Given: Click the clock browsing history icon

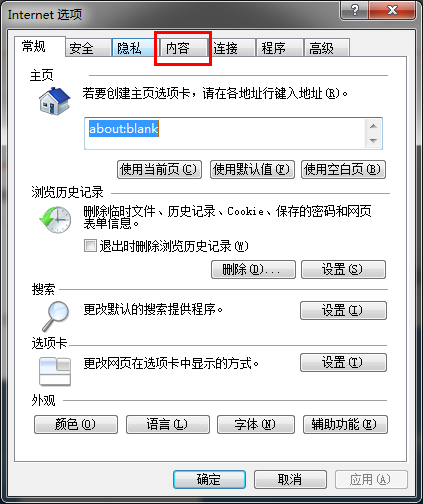Looking at the screenshot, I should (55, 219).
